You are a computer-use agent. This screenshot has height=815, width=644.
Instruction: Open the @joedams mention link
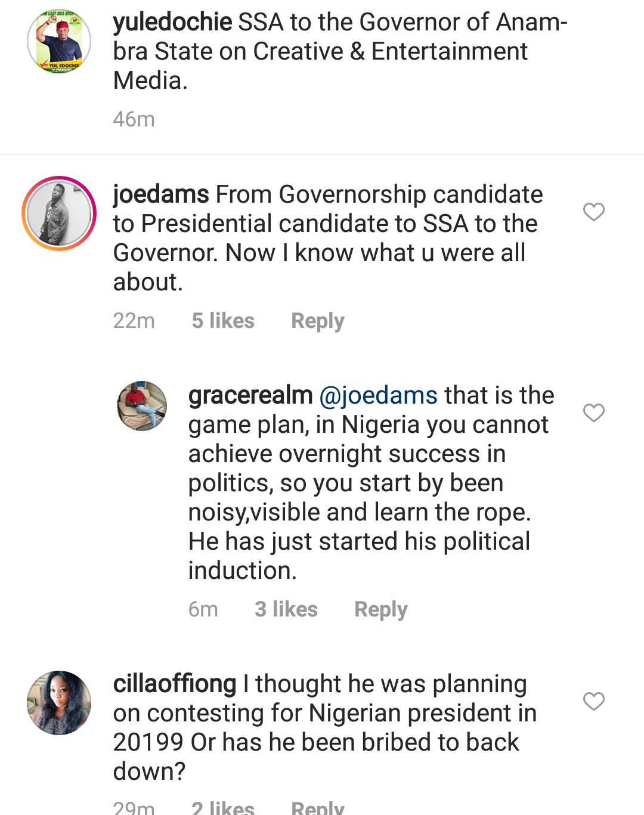378,395
